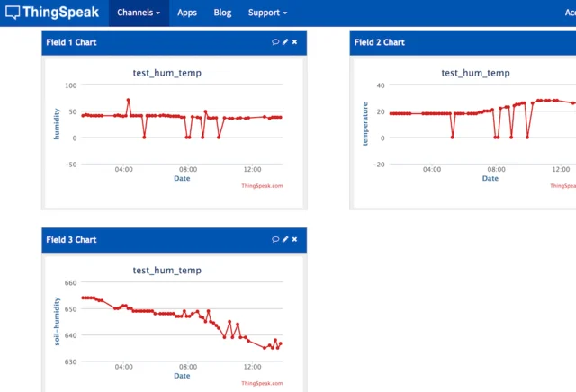Click the ThingSpeak brand name link

(x=60, y=12)
